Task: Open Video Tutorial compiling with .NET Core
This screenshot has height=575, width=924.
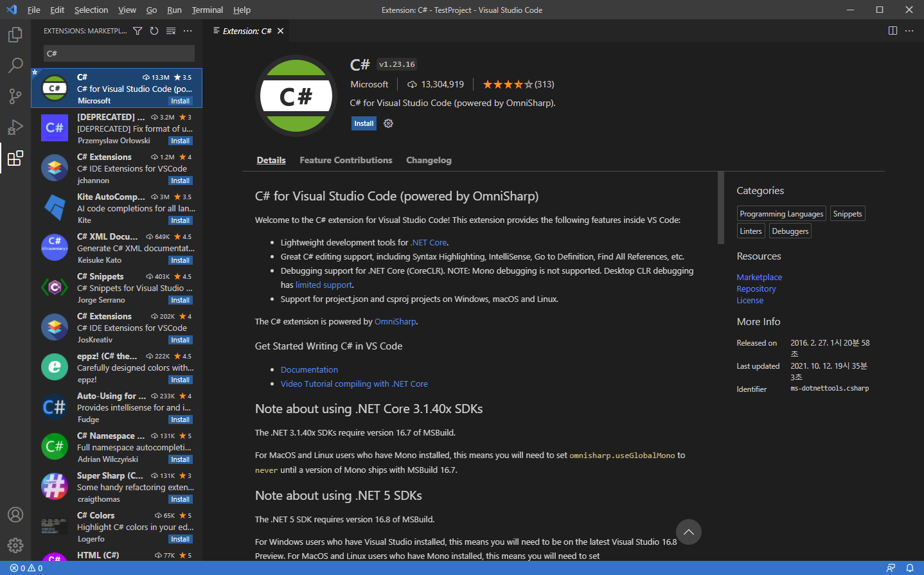Action: pyautogui.click(x=354, y=384)
